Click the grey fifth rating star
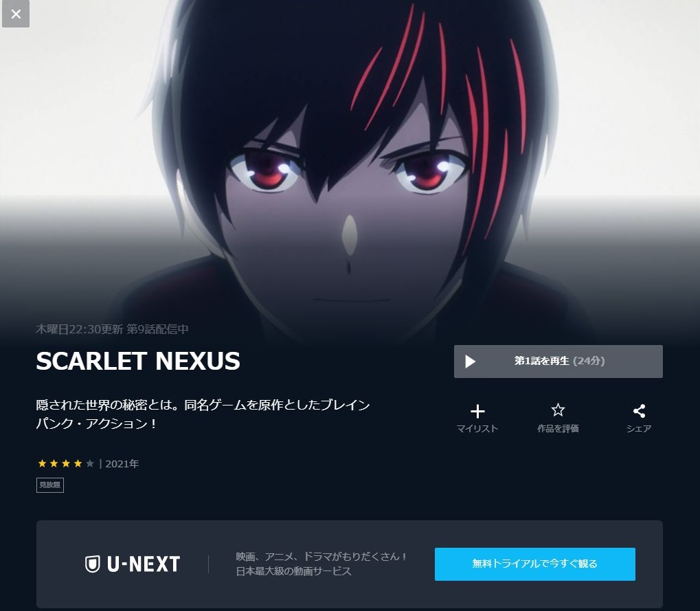Image resolution: width=700 pixels, height=611 pixels. [90, 464]
